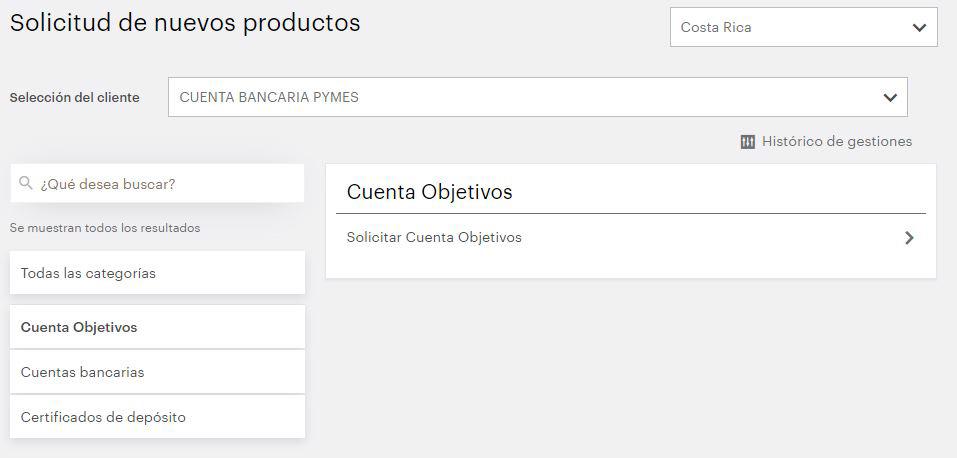The width and height of the screenshot is (957, 458).
Task: Click the Solicitar Cuenta Objetivos link text
Action: (x=434, y=238)
